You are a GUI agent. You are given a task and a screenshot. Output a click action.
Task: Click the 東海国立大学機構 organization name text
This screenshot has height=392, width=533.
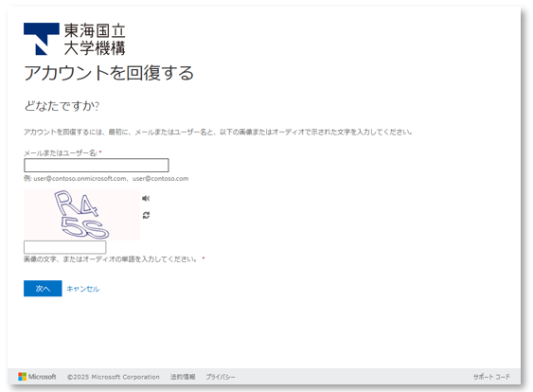pyautogui.click(x=95, y=39)
